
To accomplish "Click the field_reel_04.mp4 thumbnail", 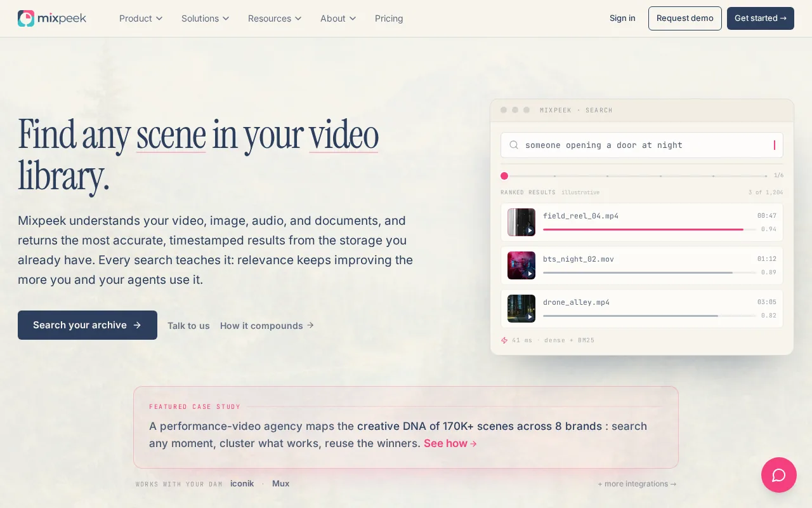I will 521,222.
